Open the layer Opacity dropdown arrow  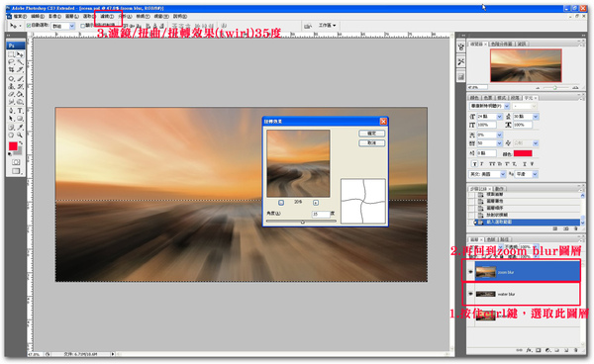pos(536,246)
